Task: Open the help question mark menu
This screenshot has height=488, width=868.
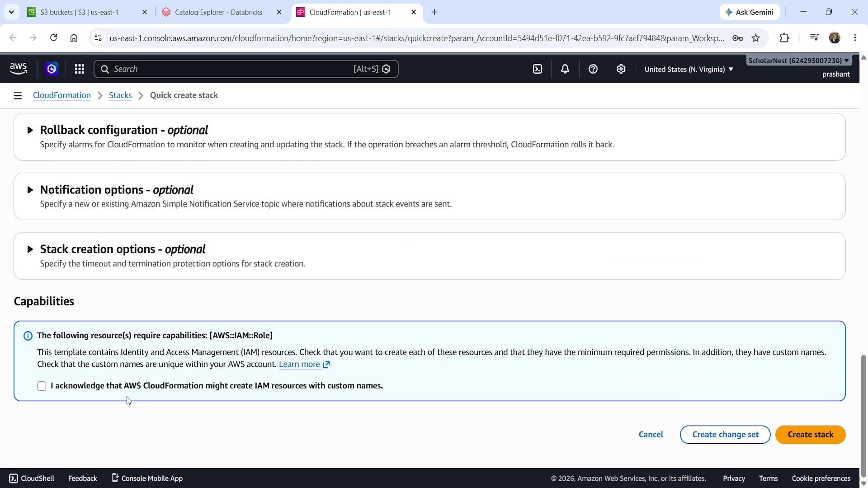Action: click(593, 69)
